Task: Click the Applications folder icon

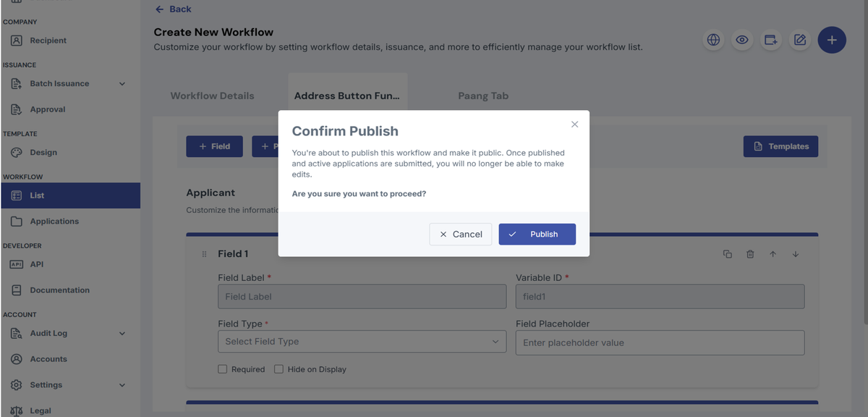Action: (16, 221)
